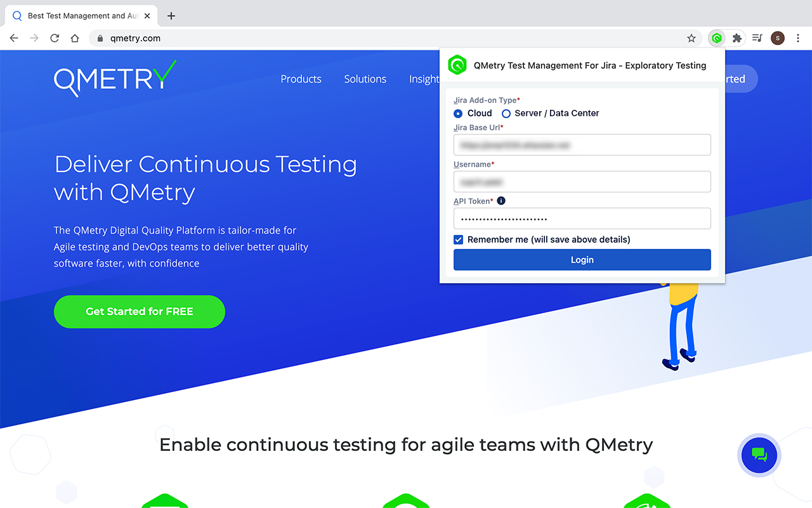Image resolution: width=812 pixels, height=508 pixels.
Task: Open the Products menu
Action: [x=301, y=79]
